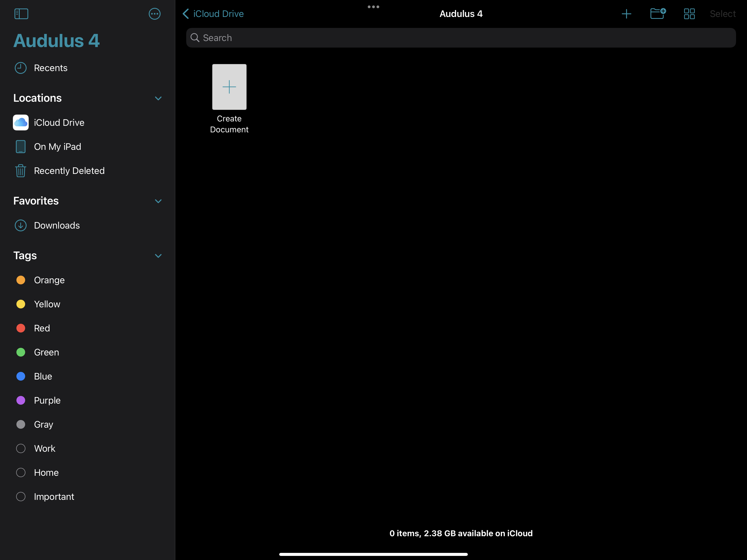Image resolution: width=747 pixels, height=560 pixels.
Task: Create a new folder via folder icon
Action: (x=658, y=14)
